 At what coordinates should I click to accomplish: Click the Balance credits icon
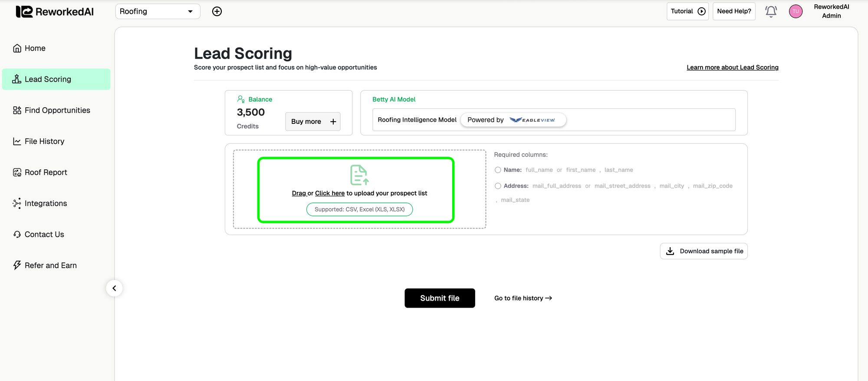tap(241, 99)
